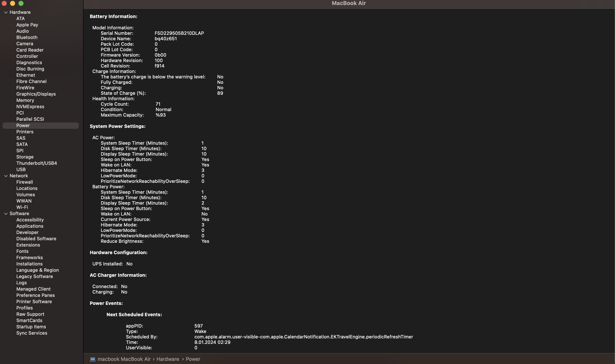Viewport: 615px width, 364px height.
Task: Show Extensions list
Action: coord(28,245)
